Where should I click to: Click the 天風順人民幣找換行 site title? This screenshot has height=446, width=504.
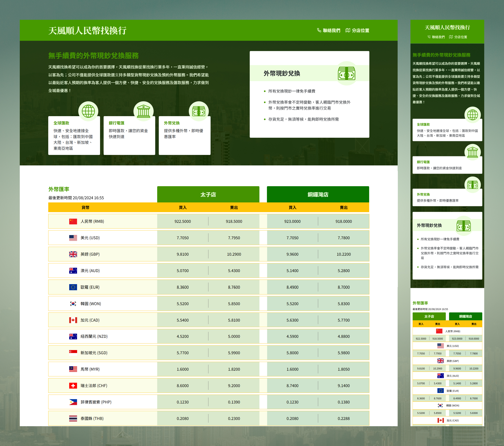coord(87,31)
